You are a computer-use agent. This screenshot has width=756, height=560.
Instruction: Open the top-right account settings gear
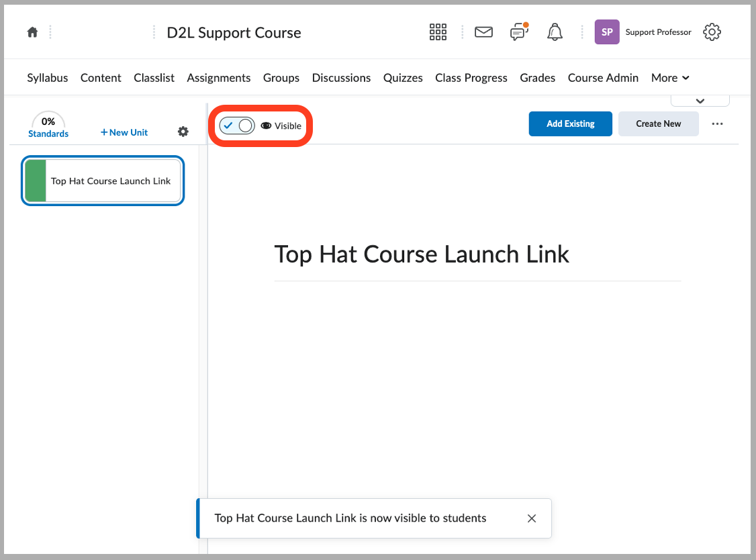pos(712,32)
